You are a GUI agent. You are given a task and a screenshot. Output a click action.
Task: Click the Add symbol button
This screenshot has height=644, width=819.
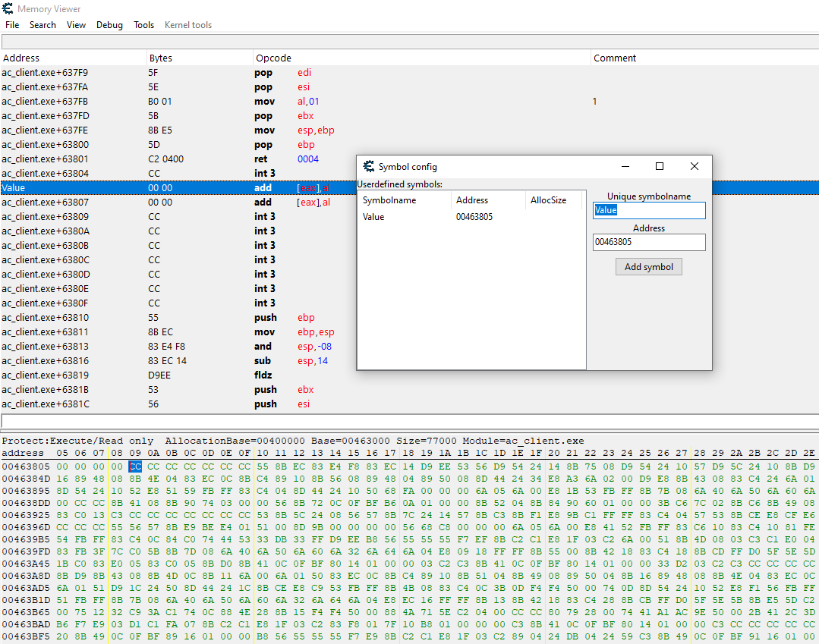(648, 267)
